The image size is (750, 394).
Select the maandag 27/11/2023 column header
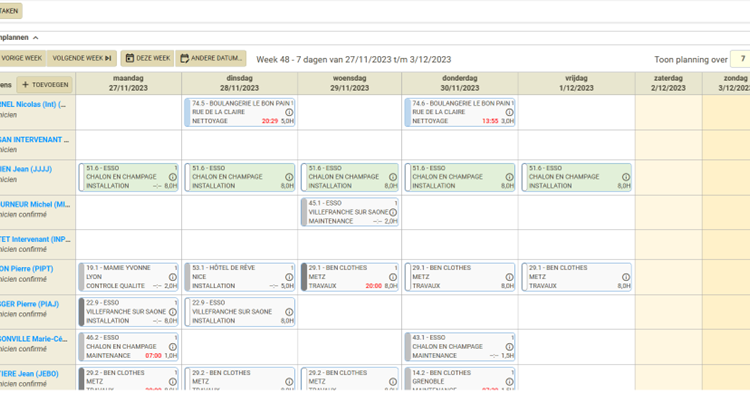[128, 83]
